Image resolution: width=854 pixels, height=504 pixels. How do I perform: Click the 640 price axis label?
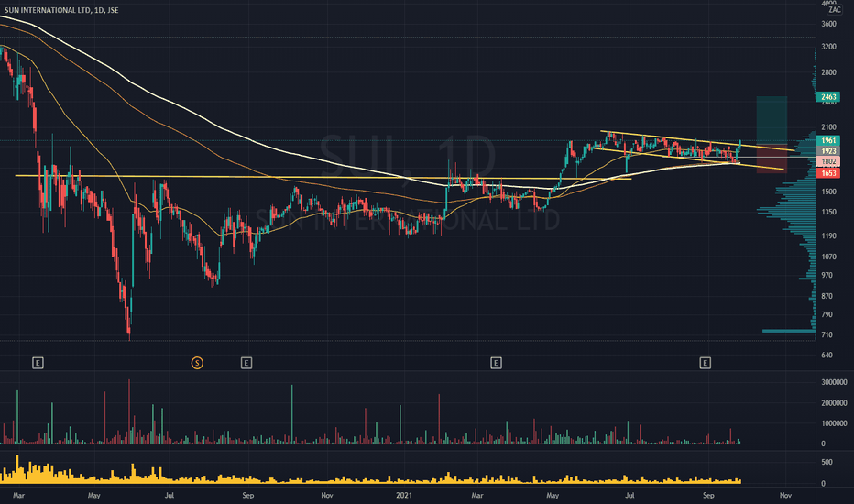point(827,356)
